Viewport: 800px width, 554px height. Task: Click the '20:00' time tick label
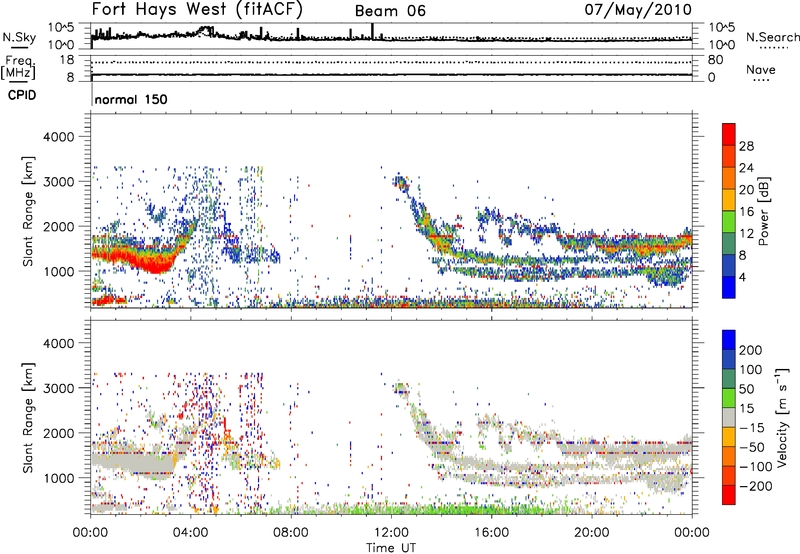tap(591, 533)
